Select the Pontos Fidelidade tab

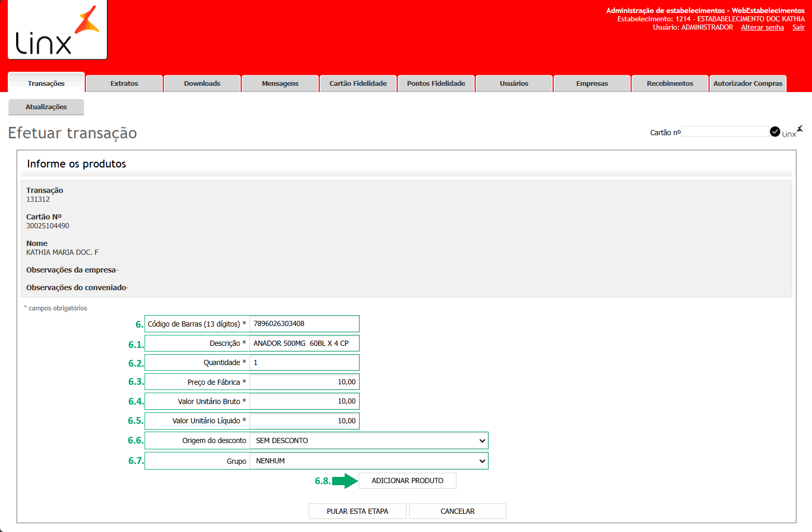[x=436, y=84]
